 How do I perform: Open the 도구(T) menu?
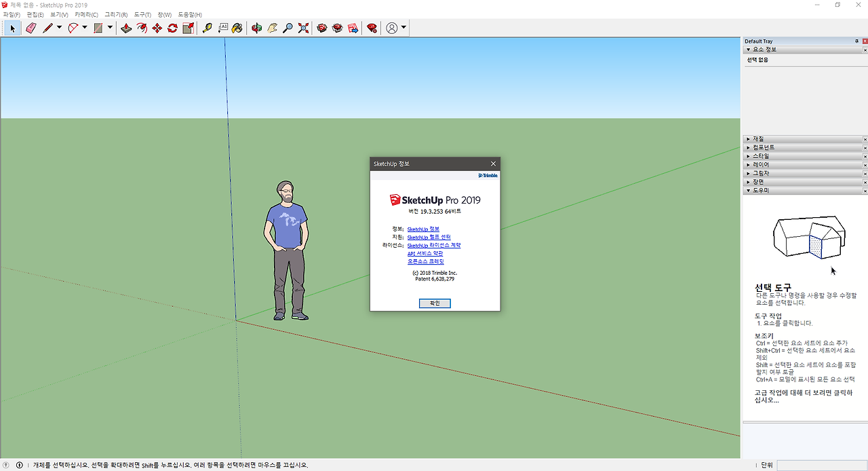pos(142,14)
